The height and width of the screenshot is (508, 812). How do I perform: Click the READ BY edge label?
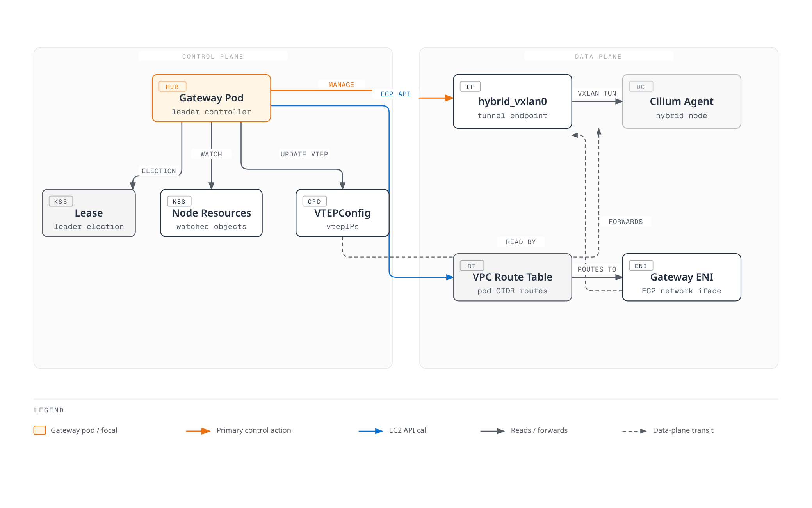point(521,242)
